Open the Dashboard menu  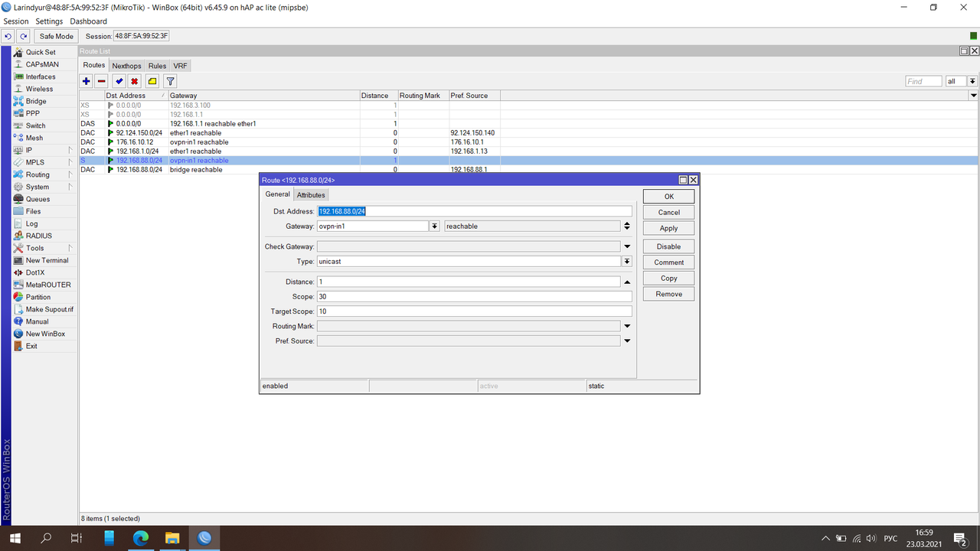(89, 21)
